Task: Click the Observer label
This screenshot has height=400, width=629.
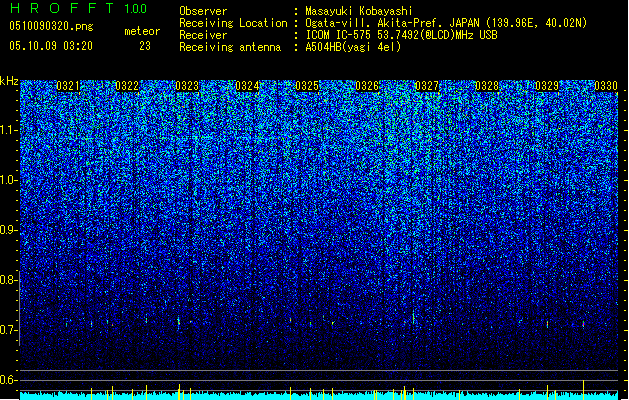Action: [x=203, y=11]
